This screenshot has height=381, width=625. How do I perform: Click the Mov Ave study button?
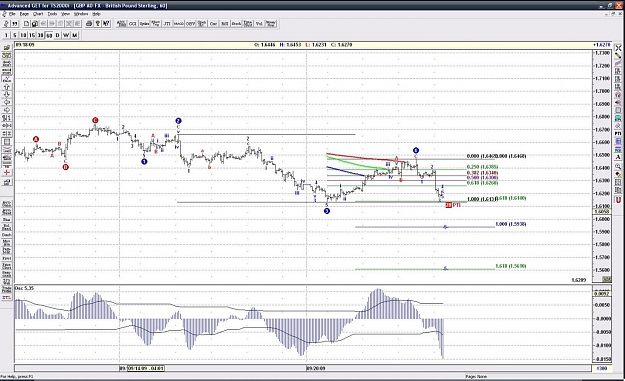(x=7, y=243)
